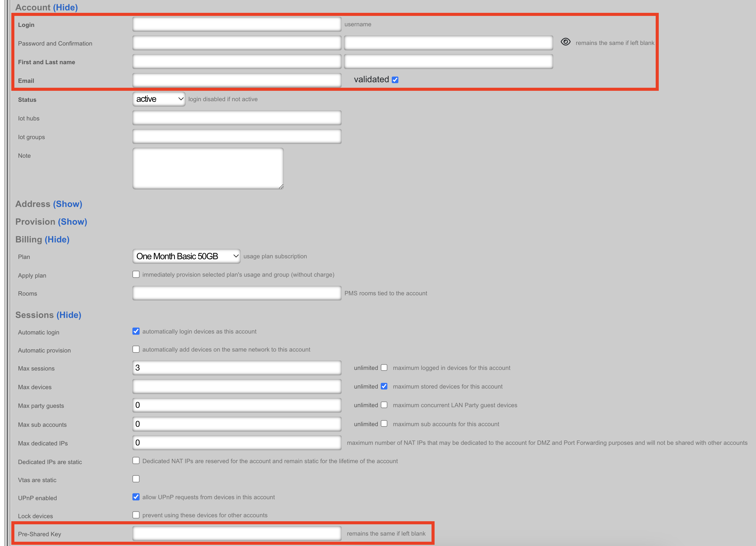Expand the Address section
Screen dimensions: 756x546
coord(67,204)
